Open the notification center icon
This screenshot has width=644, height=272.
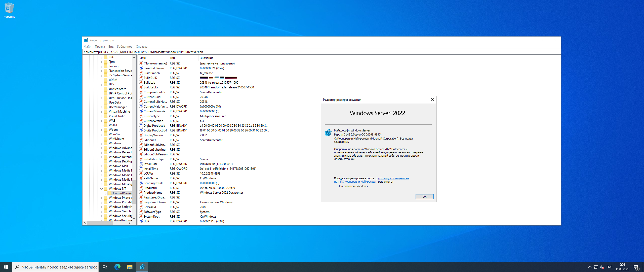[x=636, y=267]
